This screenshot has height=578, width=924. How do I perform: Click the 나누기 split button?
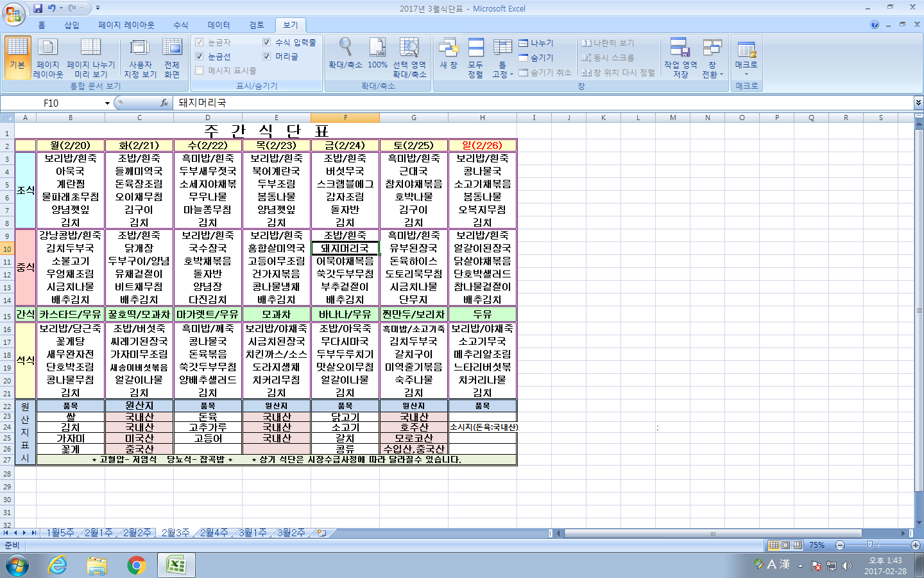point(536,43)
